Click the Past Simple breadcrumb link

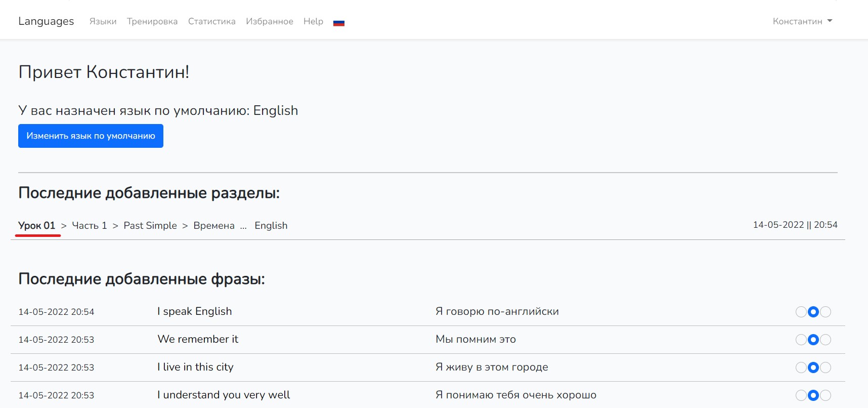(150, 226)
